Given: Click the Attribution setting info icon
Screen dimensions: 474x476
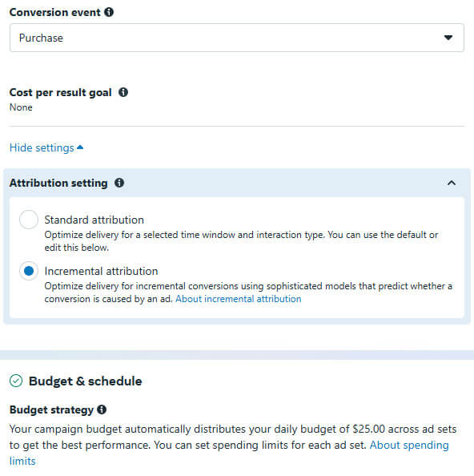Looking at the screenshot, I should click(x=119, y=183).
